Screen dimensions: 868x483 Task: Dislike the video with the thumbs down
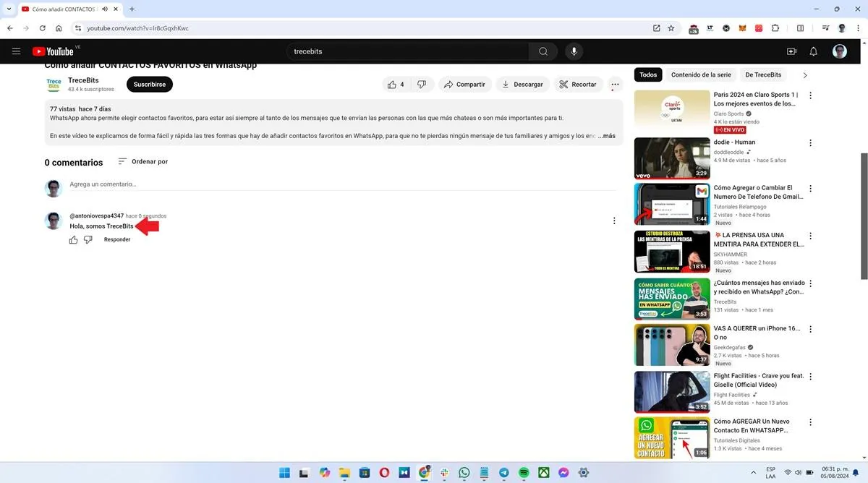[422, 84]
